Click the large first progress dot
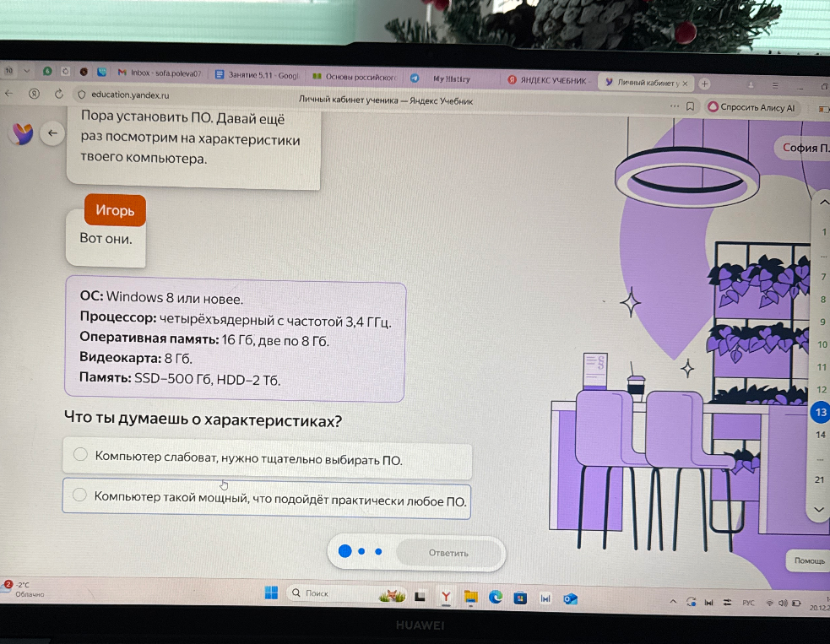This screenshot has height=644, width=830. (345, 551)
